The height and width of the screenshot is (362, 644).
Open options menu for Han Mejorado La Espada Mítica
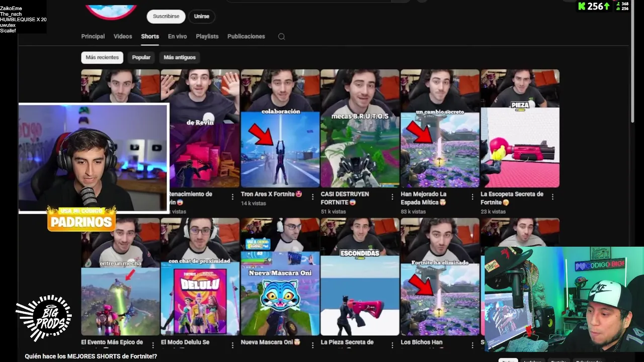(472, 197)
